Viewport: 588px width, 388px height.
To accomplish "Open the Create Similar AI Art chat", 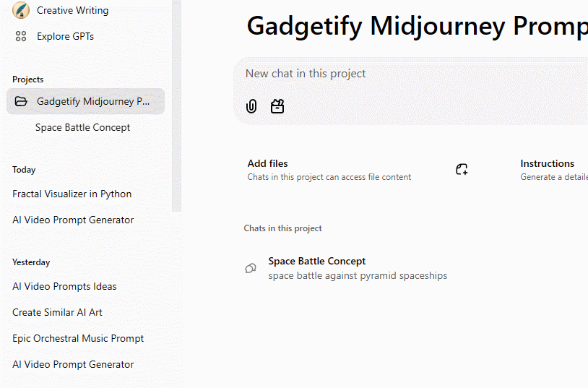I will click(57, 312).
